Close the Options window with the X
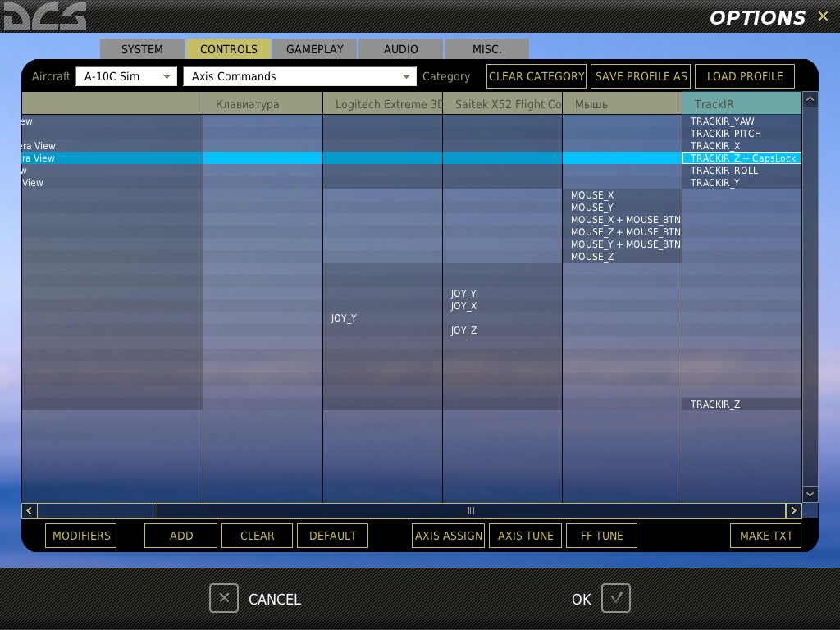The width and height of the screenshot is (840, 630). coord(823,16)
